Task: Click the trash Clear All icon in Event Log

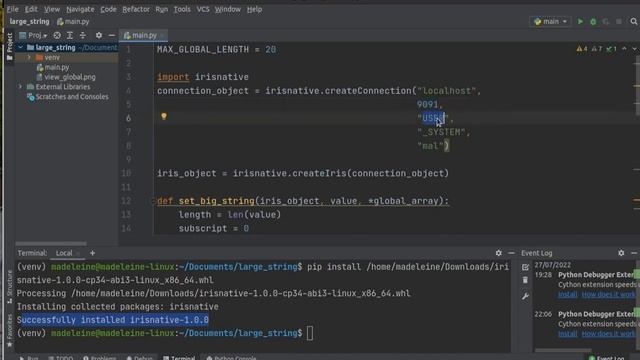Action: [x=525, y=280]
